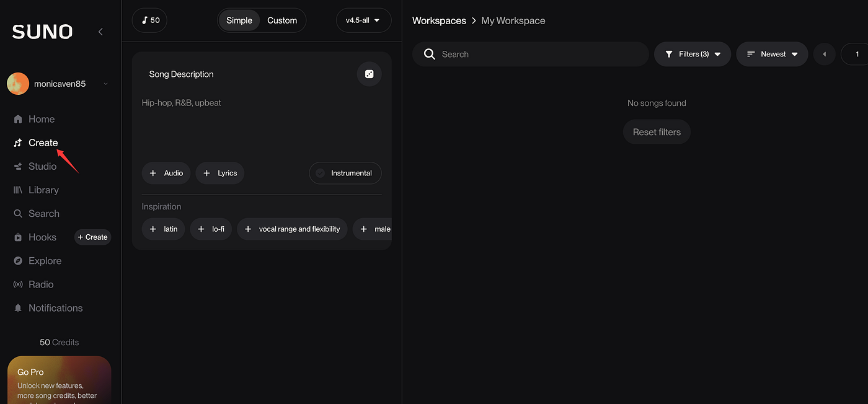Switch to Custom mode

[282, 20]
